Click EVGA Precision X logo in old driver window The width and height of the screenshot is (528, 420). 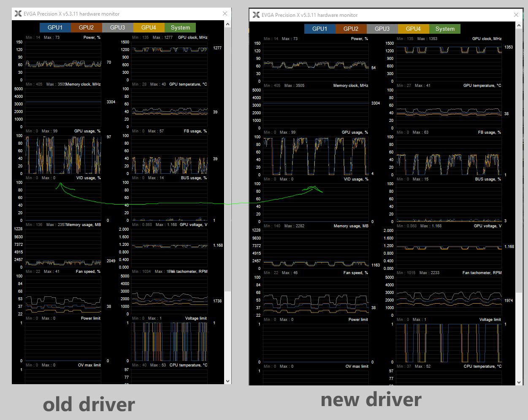pyautogui.click(x=18, y=13)
